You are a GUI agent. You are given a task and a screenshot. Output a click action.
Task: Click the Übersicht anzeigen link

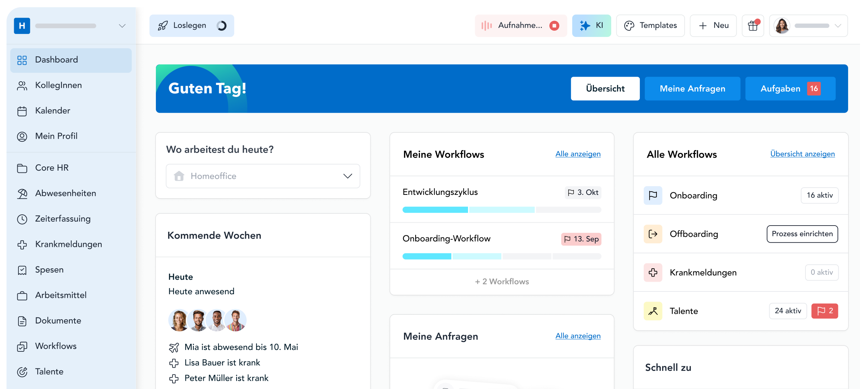[x=803, y=154]
